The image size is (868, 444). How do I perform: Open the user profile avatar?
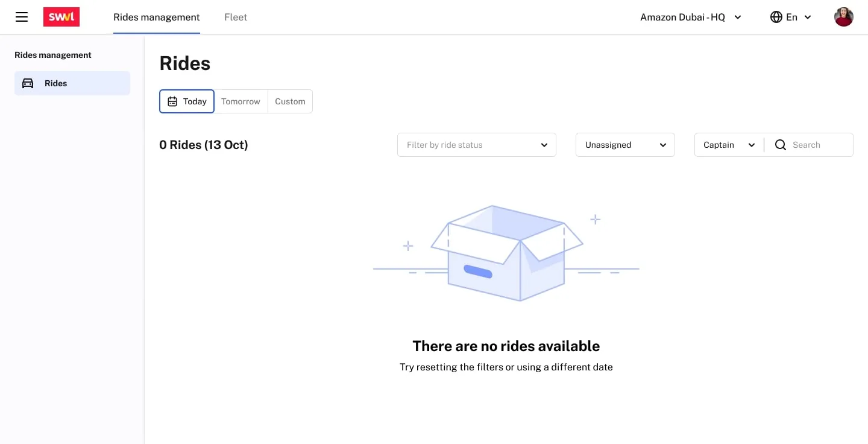click(x=843, y=17)
